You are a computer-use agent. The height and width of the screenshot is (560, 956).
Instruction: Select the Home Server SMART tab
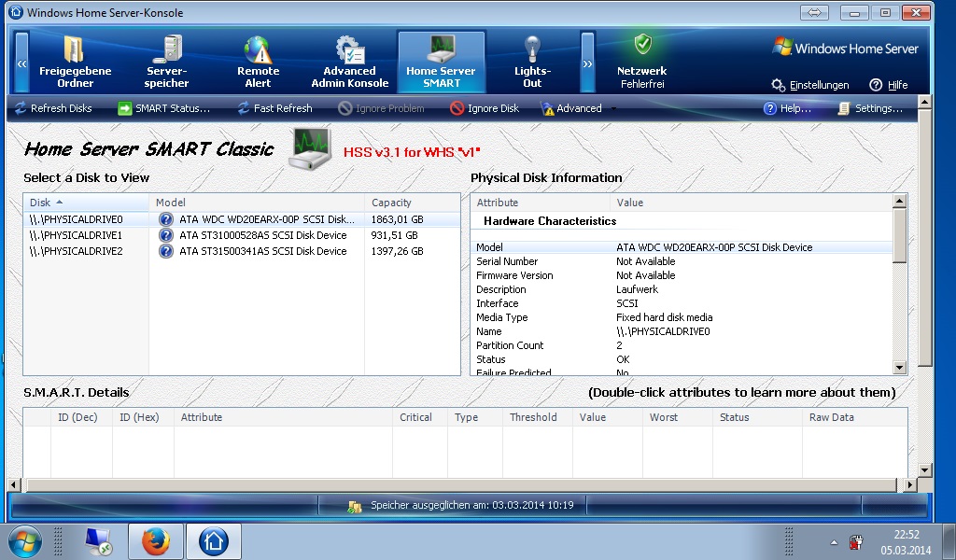tap(441, 63)
